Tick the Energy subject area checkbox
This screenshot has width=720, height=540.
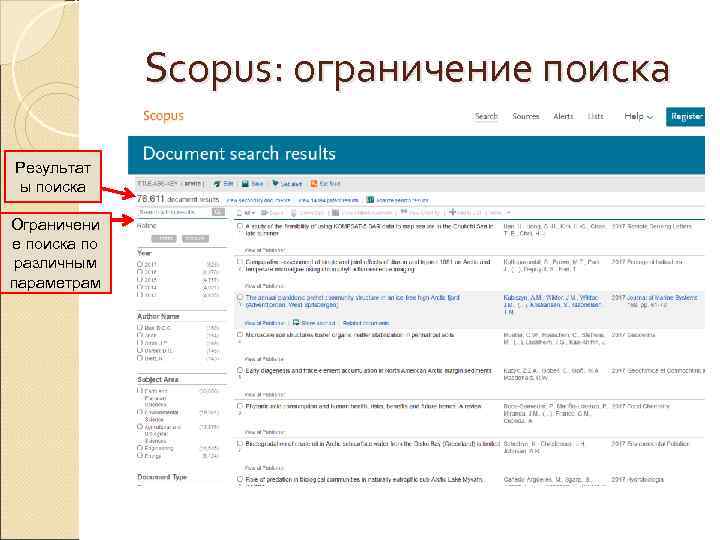point(140,456)
